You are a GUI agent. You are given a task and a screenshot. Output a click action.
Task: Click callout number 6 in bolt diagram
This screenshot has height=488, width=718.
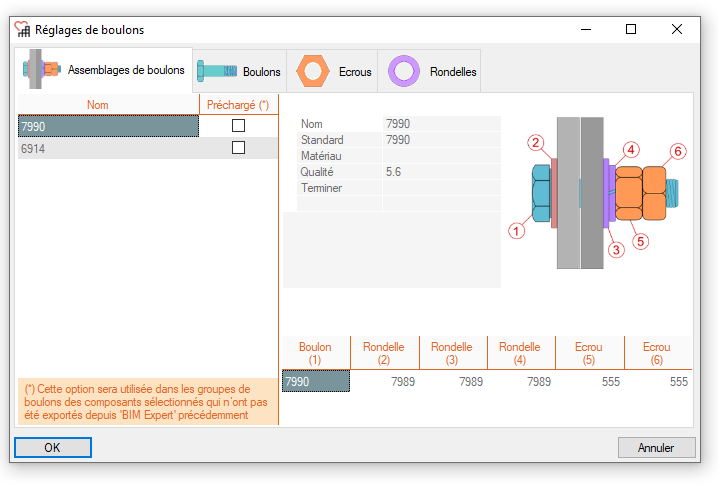pyautogui.click(x=678, y=151)
